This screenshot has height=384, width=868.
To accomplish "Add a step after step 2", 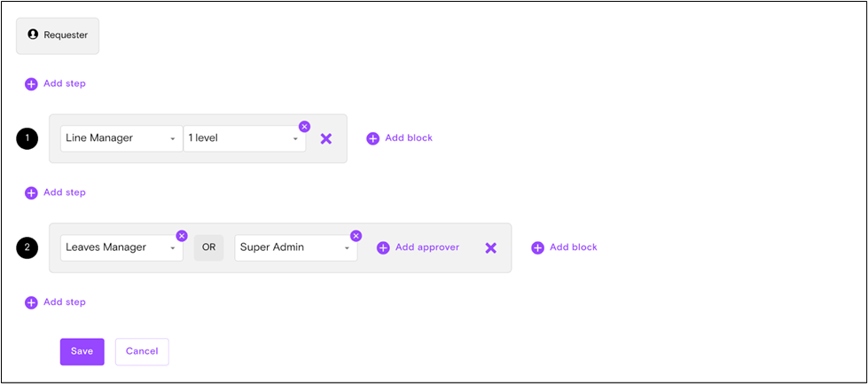I will 56,302.
